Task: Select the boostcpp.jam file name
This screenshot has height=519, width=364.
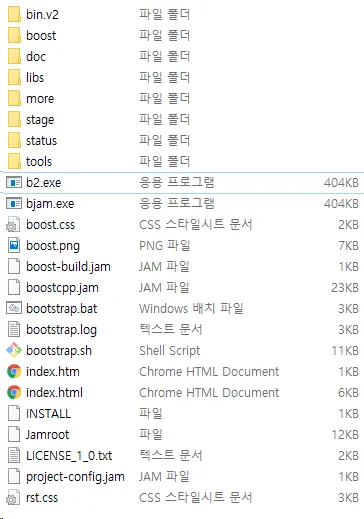Action: [62, 288]
